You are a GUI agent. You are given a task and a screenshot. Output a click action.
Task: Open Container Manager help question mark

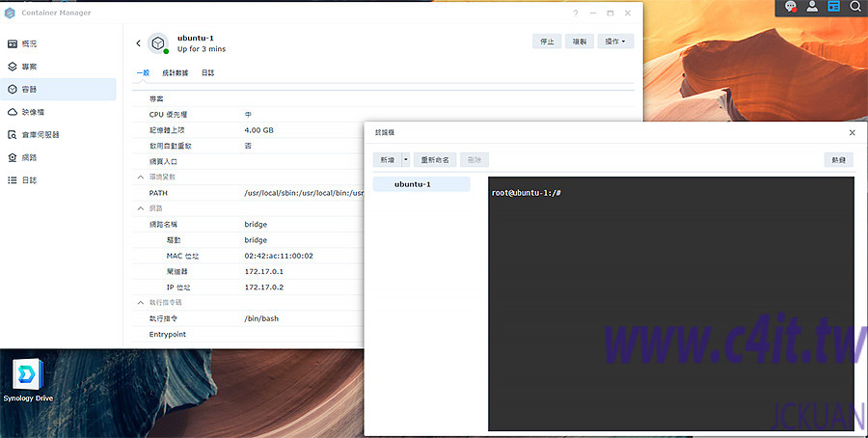[576, 13]
